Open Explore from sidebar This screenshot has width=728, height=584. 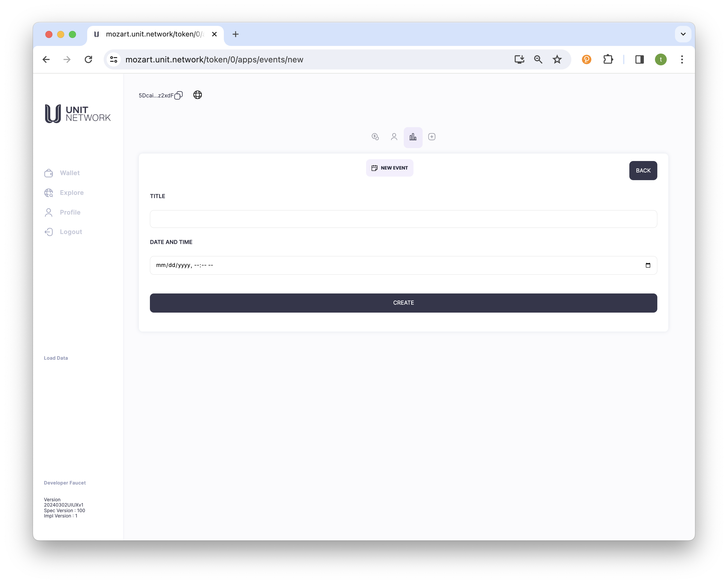pos(72,193)
